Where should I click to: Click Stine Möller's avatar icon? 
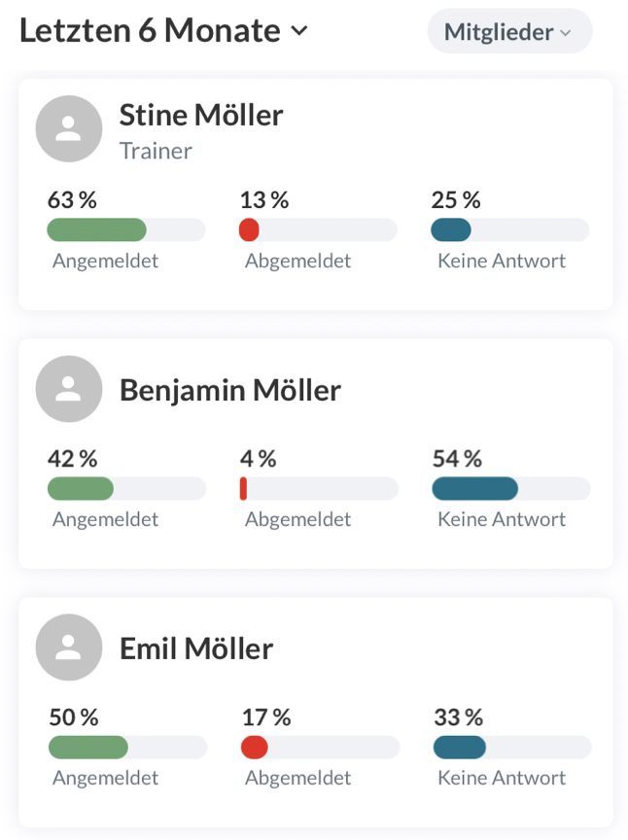point(68,129)
